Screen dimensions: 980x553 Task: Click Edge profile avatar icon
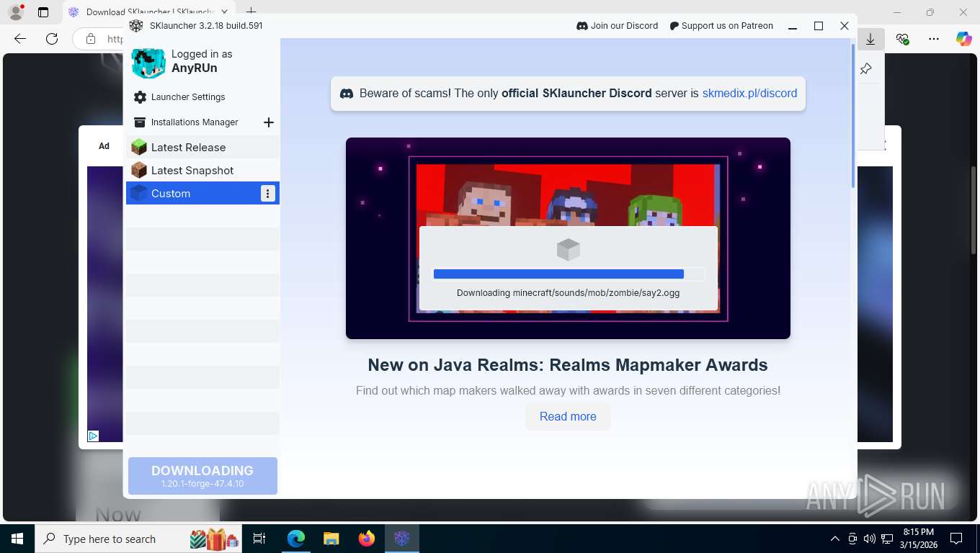click(x=16, y=12)
